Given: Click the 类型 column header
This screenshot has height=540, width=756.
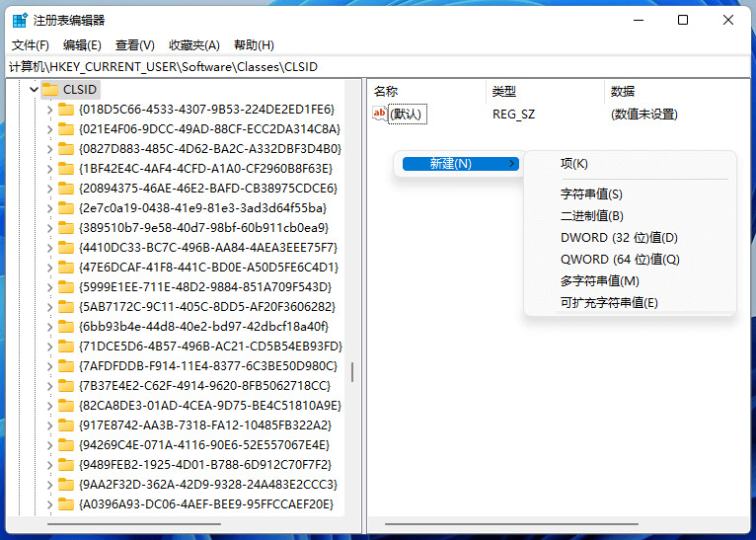Looking at the screenshot, I should coord(503,92).
